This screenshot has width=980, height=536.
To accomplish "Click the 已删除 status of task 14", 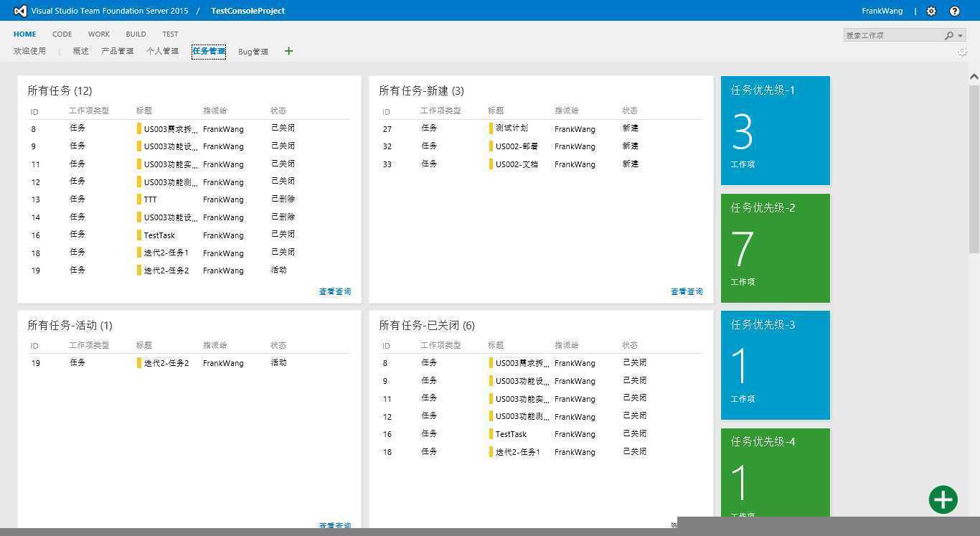I will [283, 217].
